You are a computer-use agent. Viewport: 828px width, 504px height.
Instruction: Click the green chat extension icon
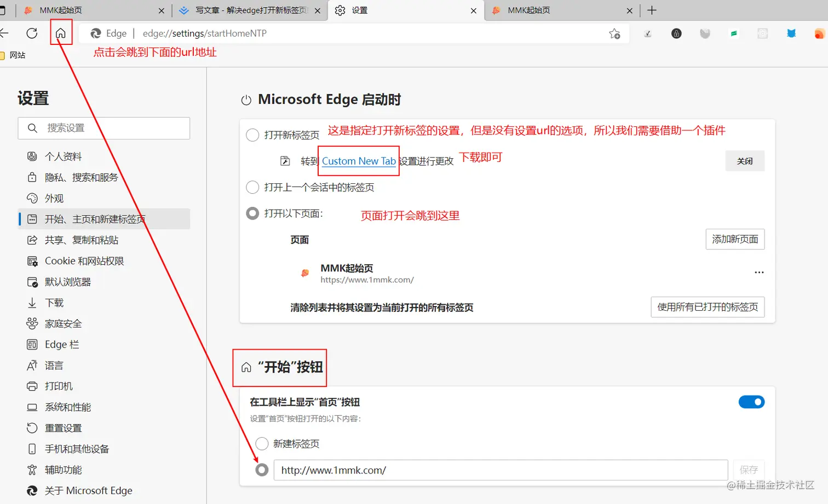coord(734,34)
